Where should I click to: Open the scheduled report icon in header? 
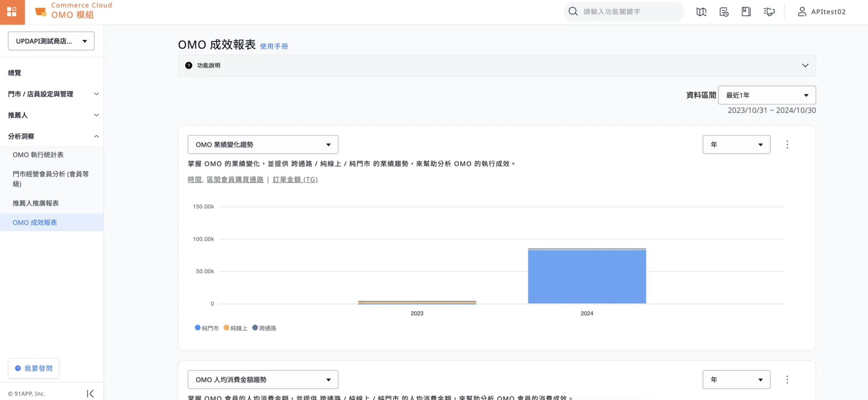(724, 12)
